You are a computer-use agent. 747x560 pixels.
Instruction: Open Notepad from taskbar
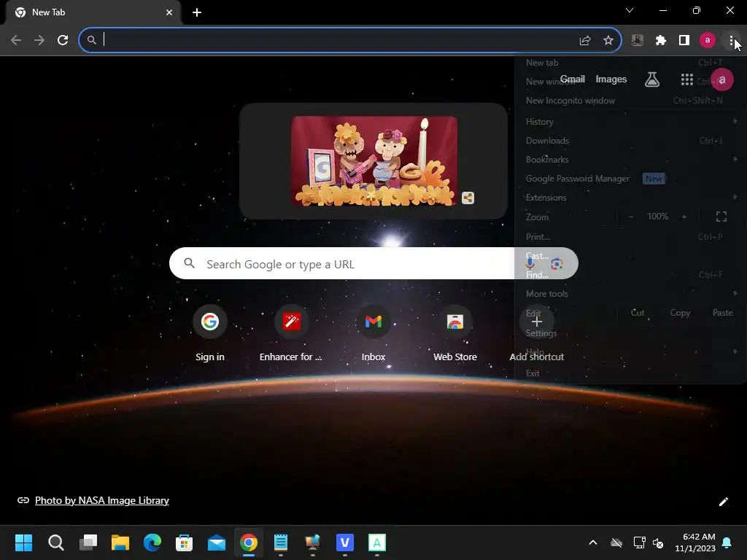(281, 542)
